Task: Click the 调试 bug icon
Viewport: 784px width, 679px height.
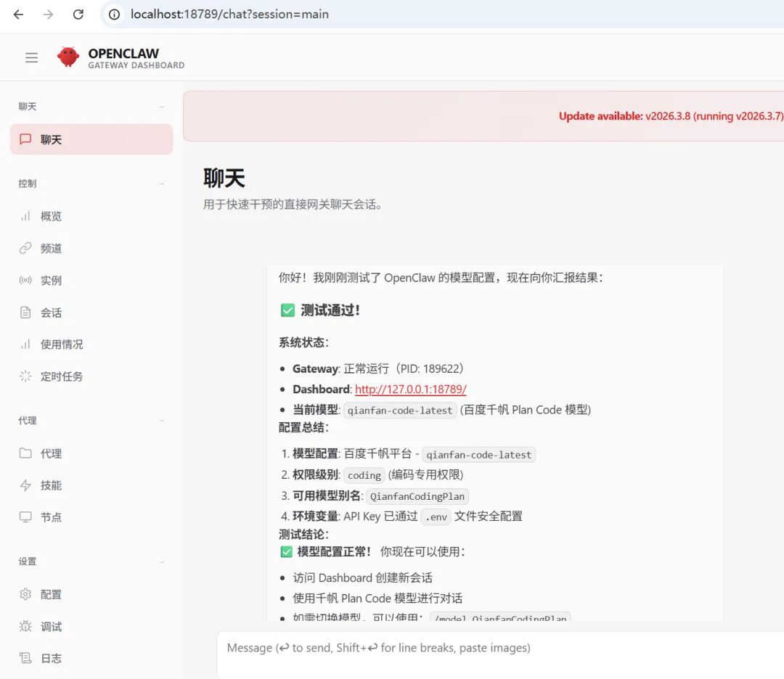Action: tap(25, 626)
